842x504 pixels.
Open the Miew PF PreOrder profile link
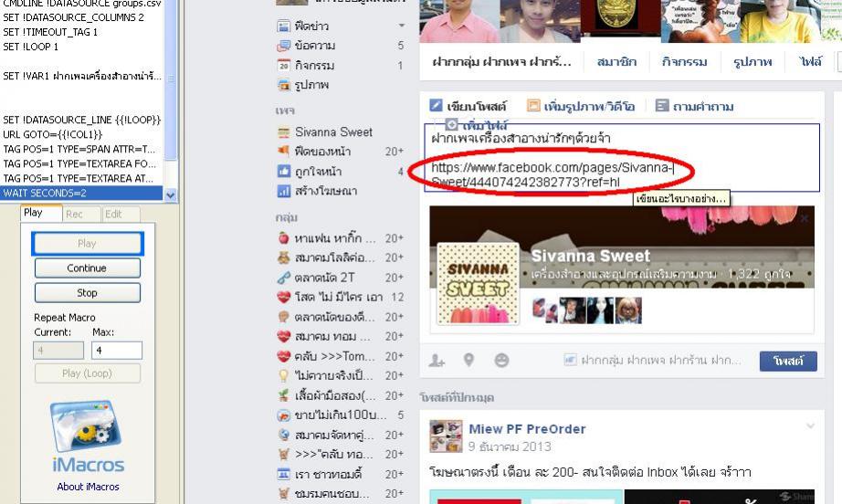tap(527, 429)
